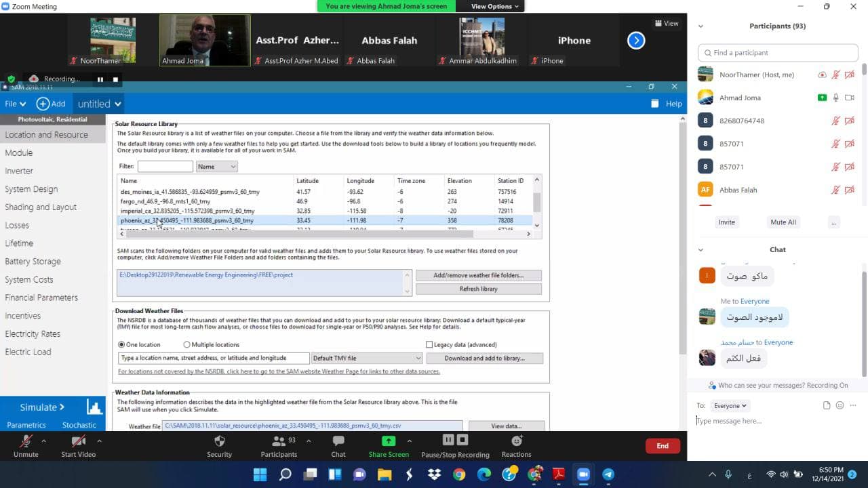This screenshot has height=488, width=868.
Task: Open Telegram from the Windows taskbar
Action: 608,474
